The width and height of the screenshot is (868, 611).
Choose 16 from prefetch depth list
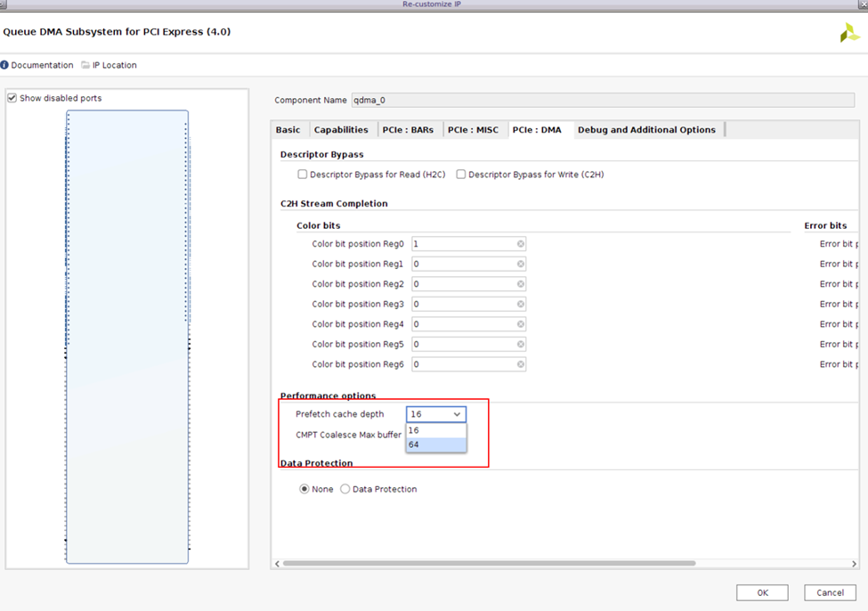coord(435,430)
